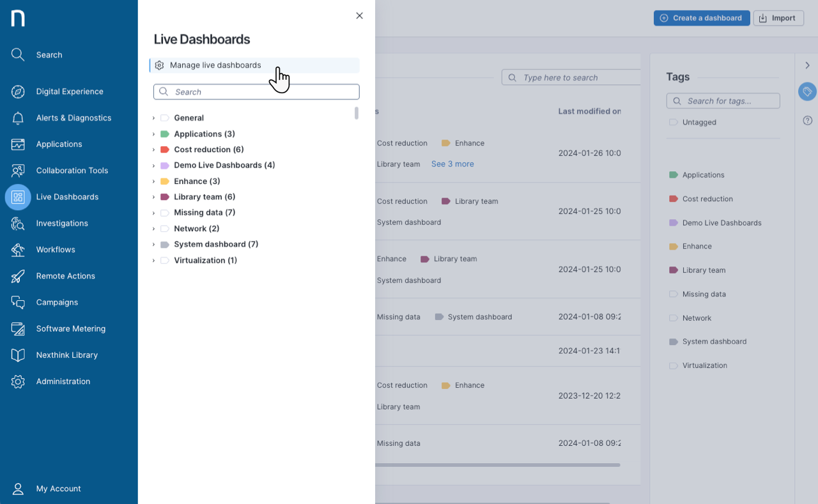Image resolution: width=818 pixels, height=504 pixels.
Task: Open Nexthink Library book icon
Action: tap(18, 355)
